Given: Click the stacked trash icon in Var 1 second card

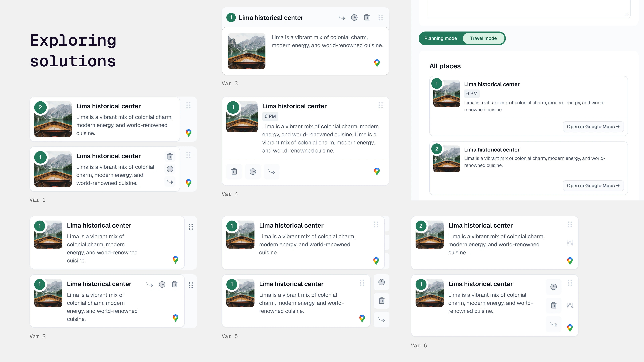Looking at the screenshot, I should pyautogui.click(x=170, y=156).
